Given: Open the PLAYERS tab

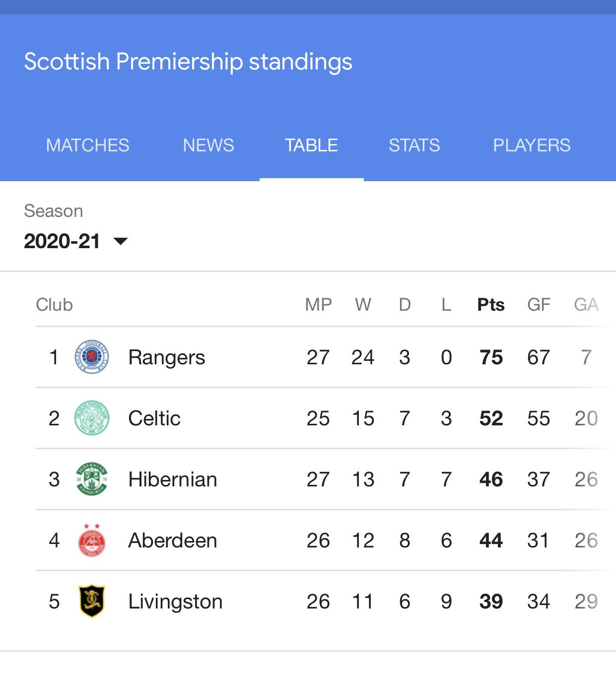Looking at the screenshot, I should 532,145.
